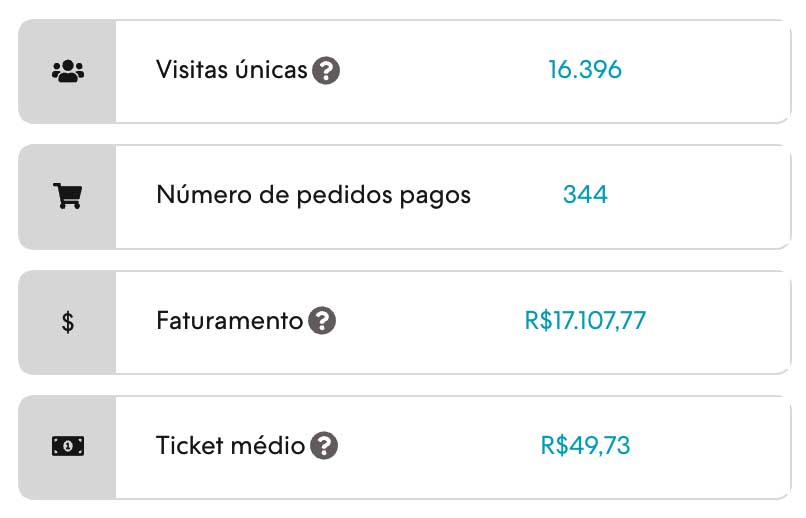Open help tooltip beside Visitas únicas
The height and width of the screenshot is (518, 806).
coord(326,71)
